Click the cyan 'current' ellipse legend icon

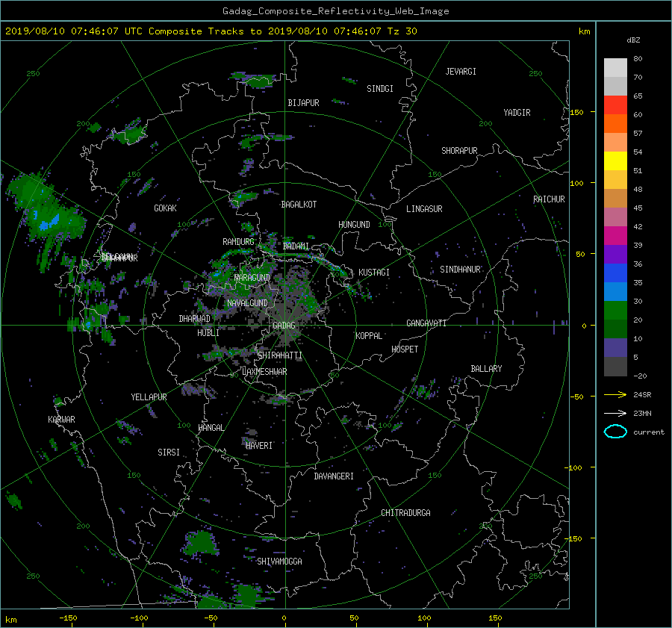tap(615, 432)
